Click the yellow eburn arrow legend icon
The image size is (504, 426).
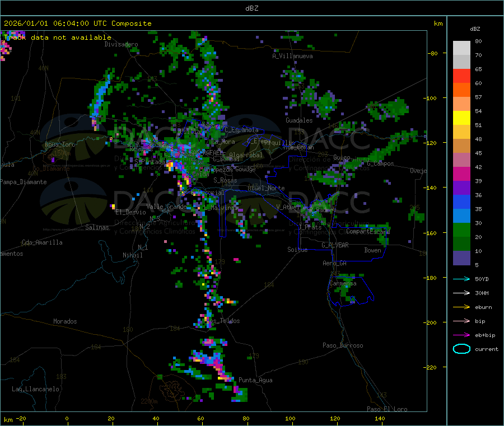click(x=461, y=307)
